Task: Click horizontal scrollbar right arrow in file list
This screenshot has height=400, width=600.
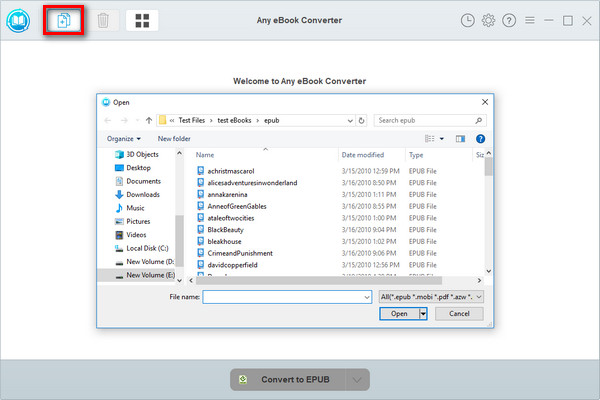Action: pos(479,281)
